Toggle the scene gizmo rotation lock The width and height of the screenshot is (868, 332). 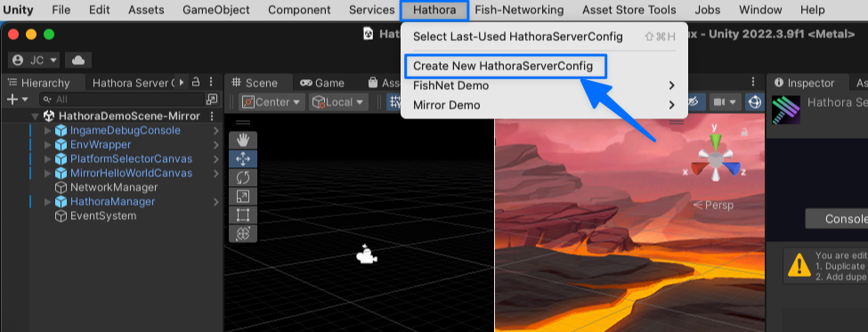point(744,133)
